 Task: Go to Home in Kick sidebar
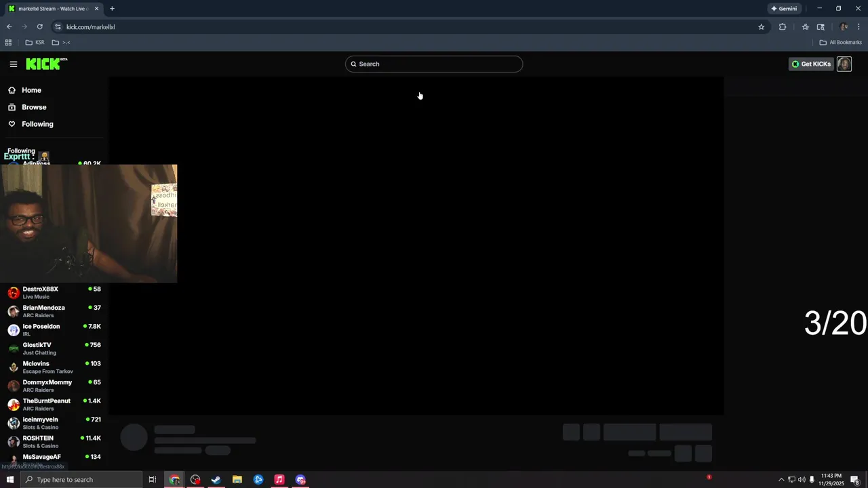[31, 90]
